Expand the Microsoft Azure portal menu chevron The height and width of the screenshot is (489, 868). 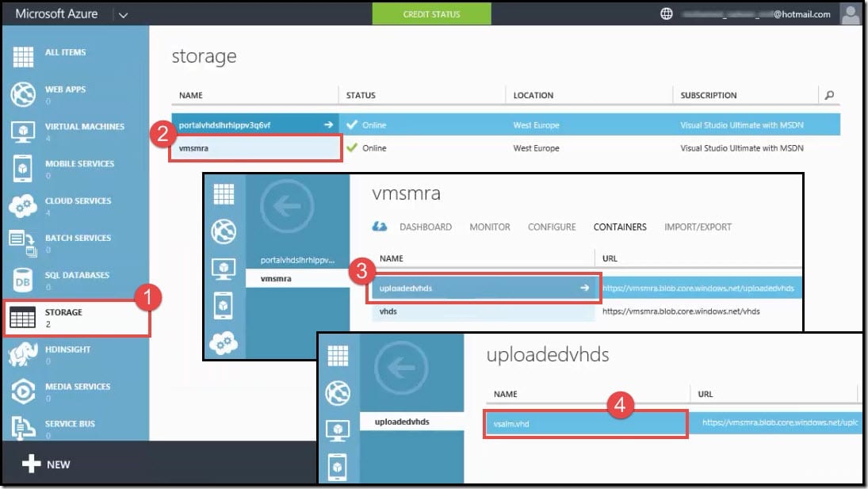[124, 13]
